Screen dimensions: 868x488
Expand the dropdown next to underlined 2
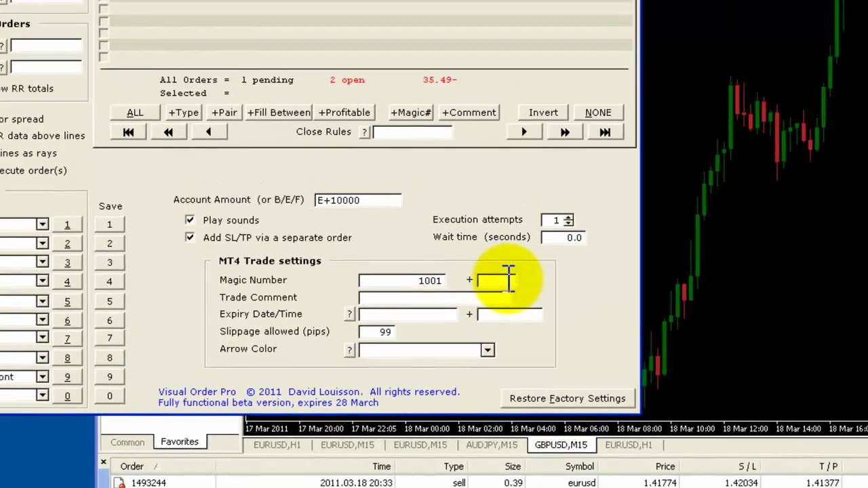click(x=42, y=243)
